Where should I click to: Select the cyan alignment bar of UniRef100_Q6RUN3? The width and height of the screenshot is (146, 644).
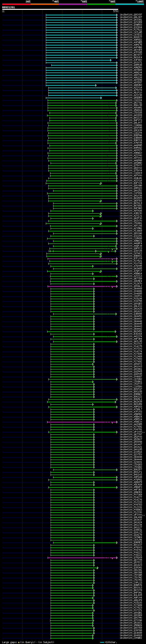71,85
